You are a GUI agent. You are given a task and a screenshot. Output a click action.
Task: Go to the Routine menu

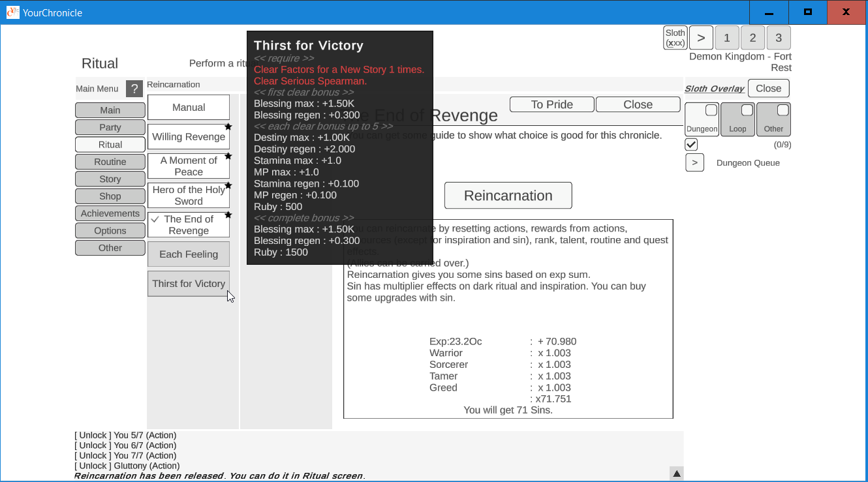pos(110,161)
